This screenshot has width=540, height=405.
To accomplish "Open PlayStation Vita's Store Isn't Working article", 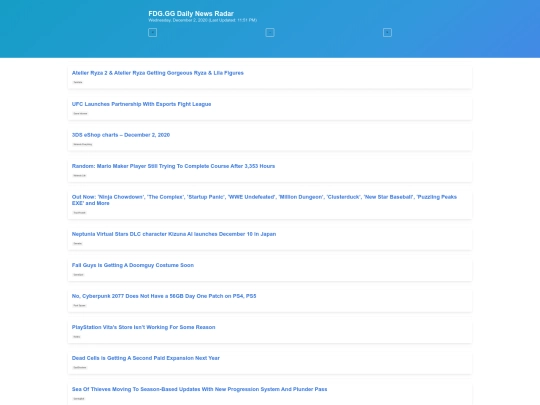I will (143, 327).
